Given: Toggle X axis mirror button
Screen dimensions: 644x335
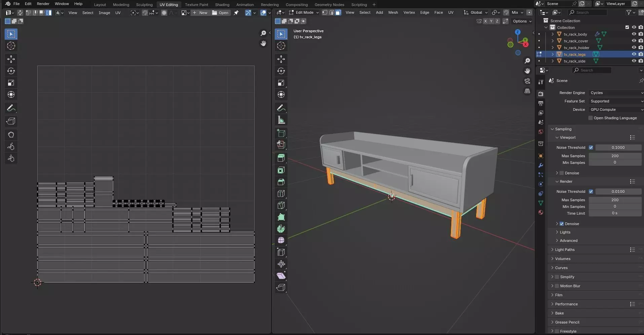Looking at the screenshot, I should tap(485, 21).
